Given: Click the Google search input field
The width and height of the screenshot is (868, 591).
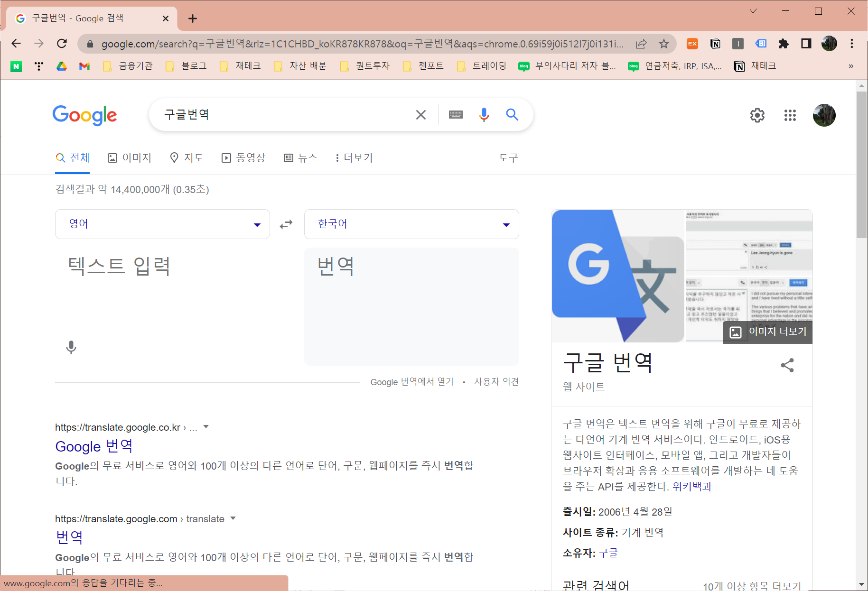Looking at the screenshot, I should pyautogui.click(x=285, y=115).
